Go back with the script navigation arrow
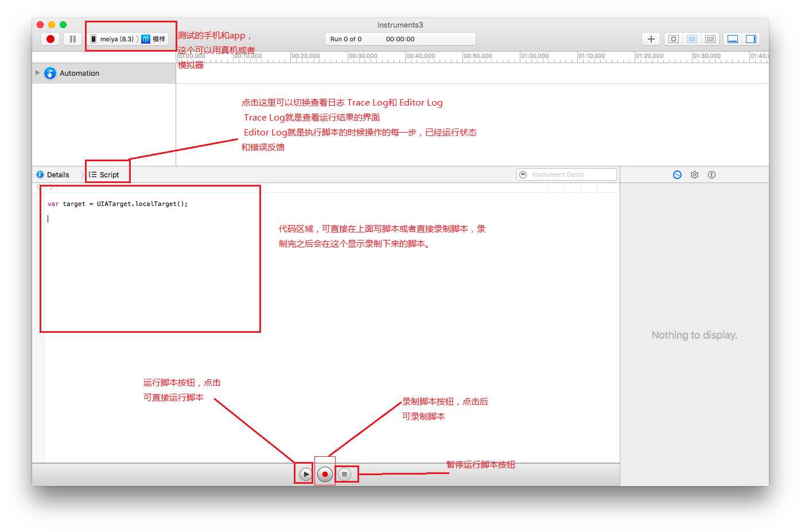Screen dimensions: 801x532 [x=38, y=187]
